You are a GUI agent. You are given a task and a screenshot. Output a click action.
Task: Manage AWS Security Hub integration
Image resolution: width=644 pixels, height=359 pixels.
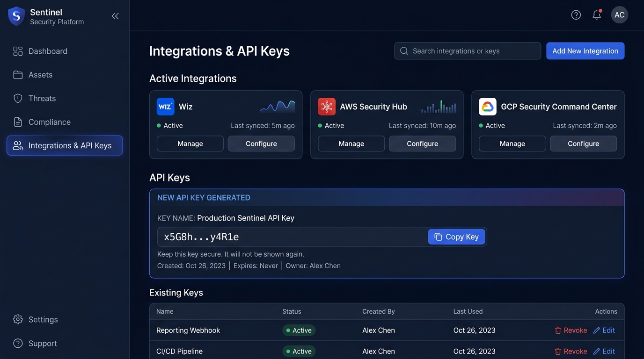pyautogui.click(x=351, y=144)
